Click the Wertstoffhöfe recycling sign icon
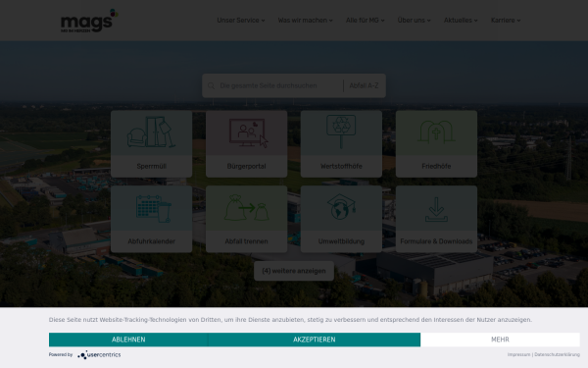 341,131
